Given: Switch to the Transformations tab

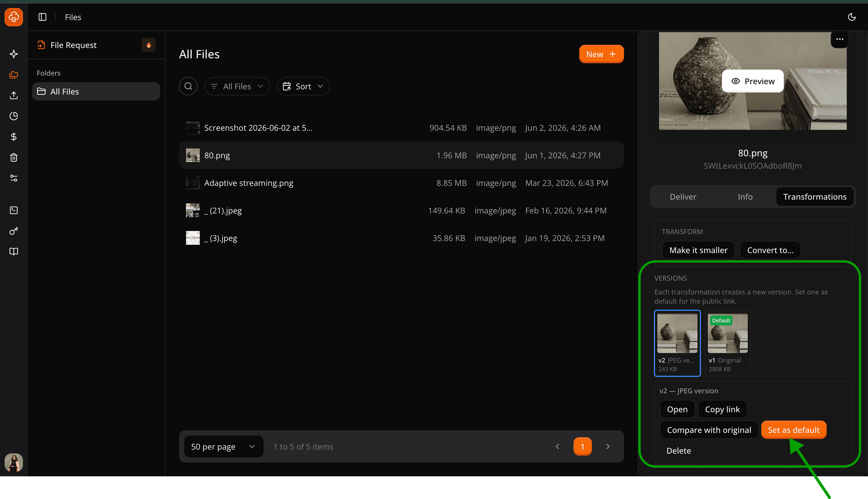Looking at the screenshot, I should click(x=815, y=197).
